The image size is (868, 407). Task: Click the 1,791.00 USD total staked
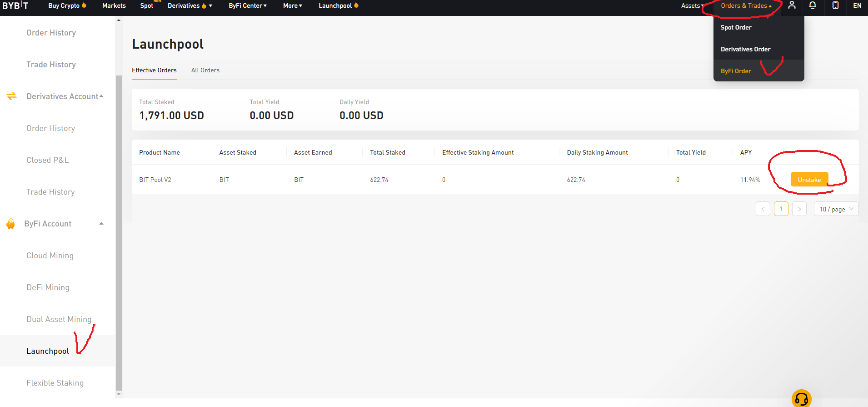click(171, 116)
